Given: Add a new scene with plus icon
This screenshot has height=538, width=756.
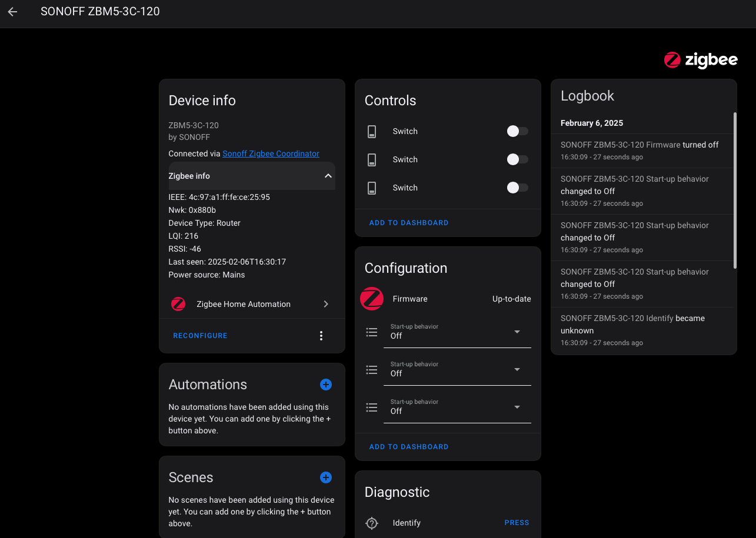Looking at the screenshot, I should tap(326, 477).
